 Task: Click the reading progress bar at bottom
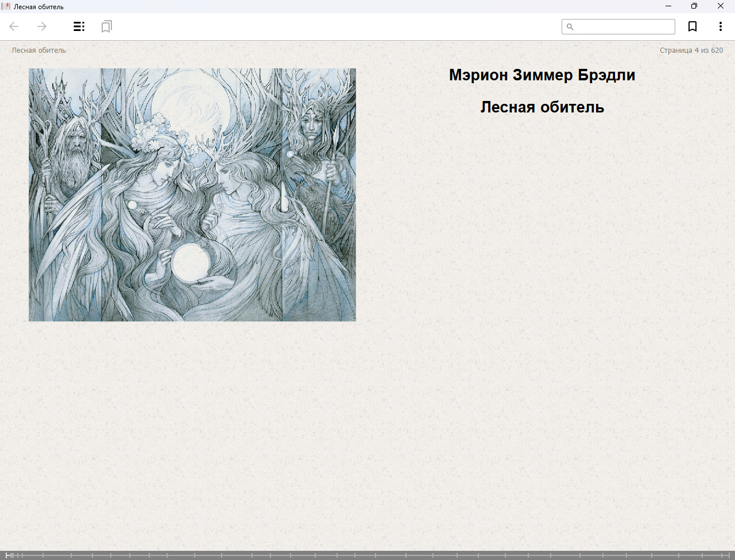pyautogui.click(x=367, y=555)
